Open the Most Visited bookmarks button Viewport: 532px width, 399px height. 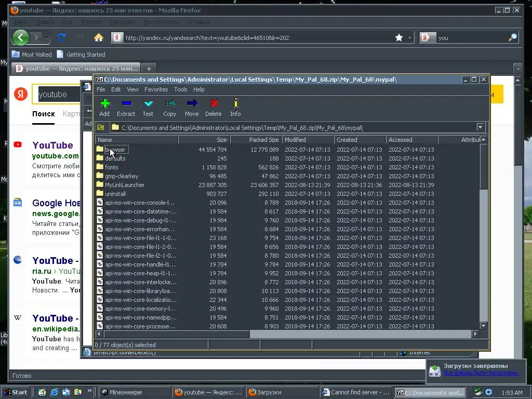(x=32, y=54)
